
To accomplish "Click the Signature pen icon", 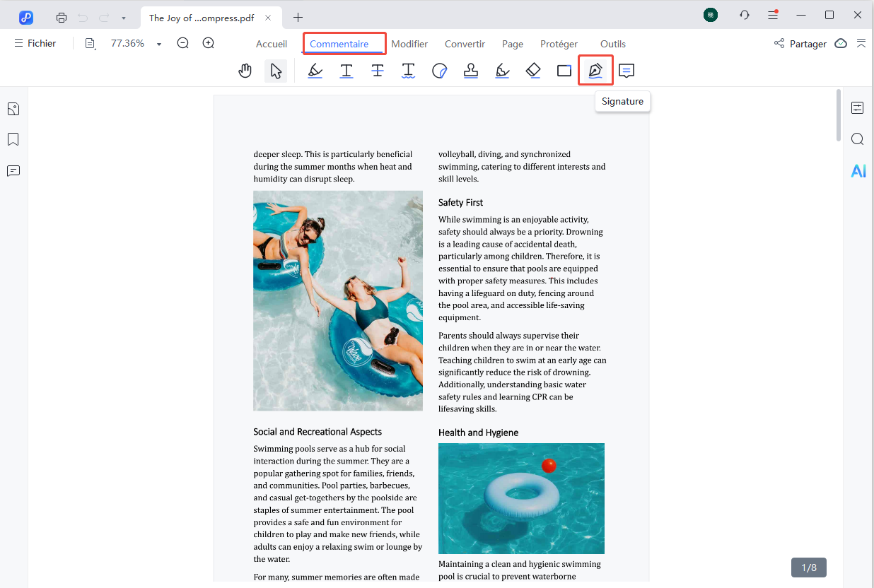I will point(595,71).
